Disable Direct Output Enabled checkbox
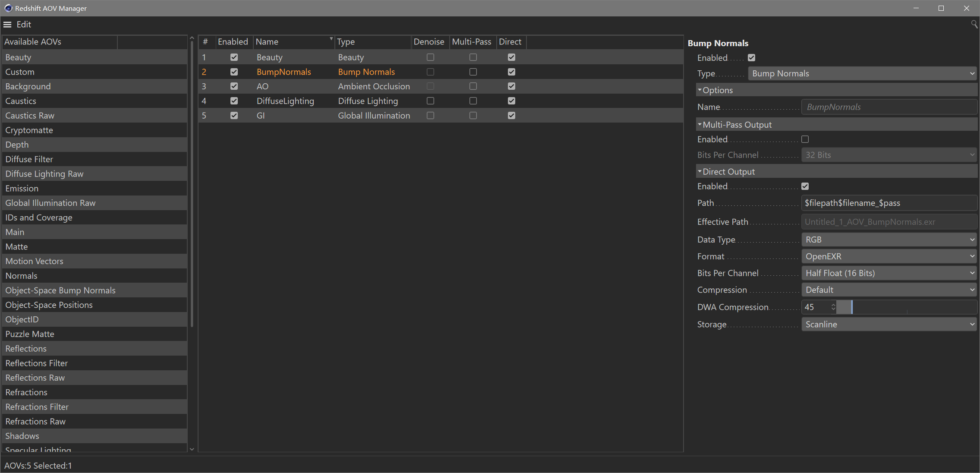The width and height of the screenshot is (980, 473). 805,186
